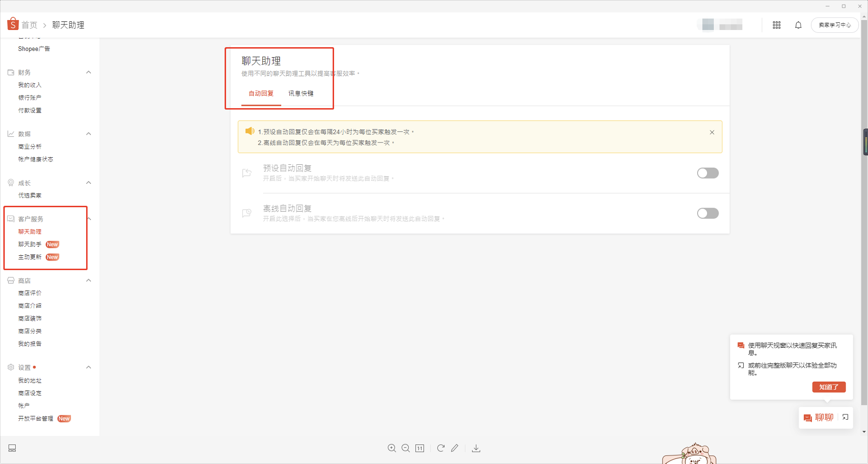Dismiss the yellow notice banner
Image resolution: width=868 pixels, height=464 pixels.
(x=712, y=132)
